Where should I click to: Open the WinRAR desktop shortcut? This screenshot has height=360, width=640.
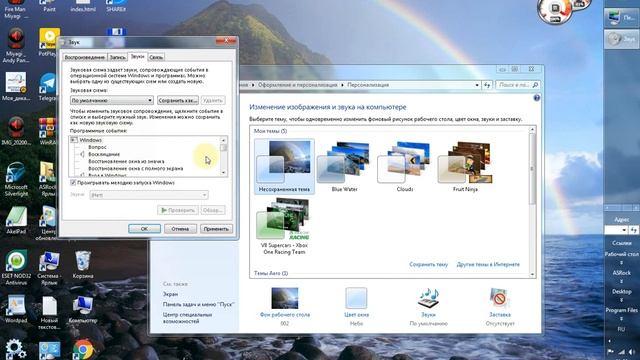(48, 131)
